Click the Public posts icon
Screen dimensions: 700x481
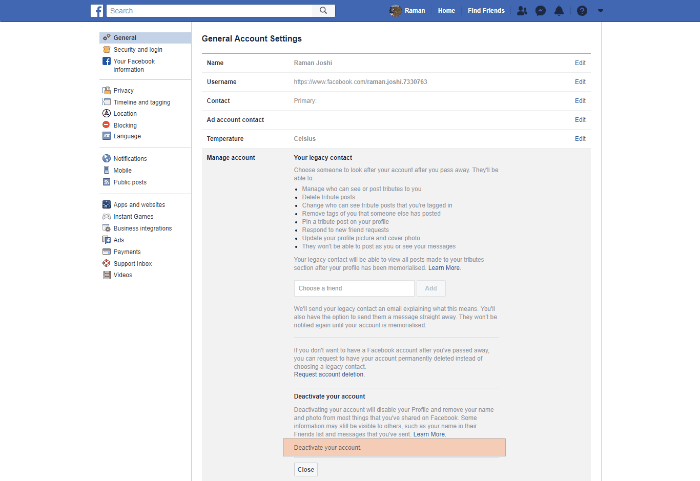click(107, 182)
